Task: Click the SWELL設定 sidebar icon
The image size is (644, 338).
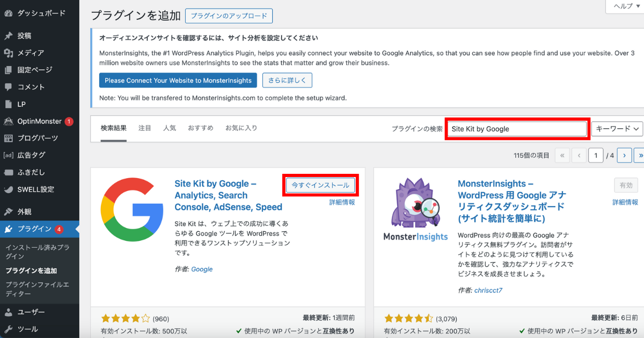Action: [9, 189]
